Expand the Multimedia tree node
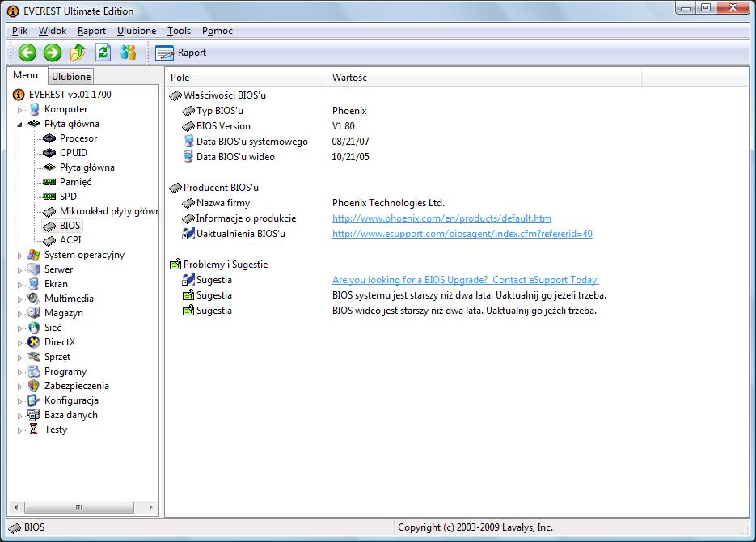Screen dimensions: 756x542 19,299
